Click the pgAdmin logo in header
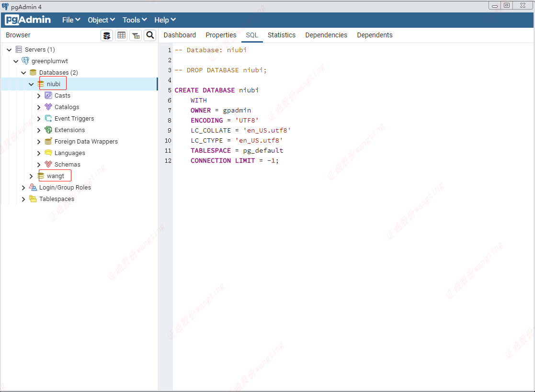This screenshot has height=392, width=535. [28, 20]
